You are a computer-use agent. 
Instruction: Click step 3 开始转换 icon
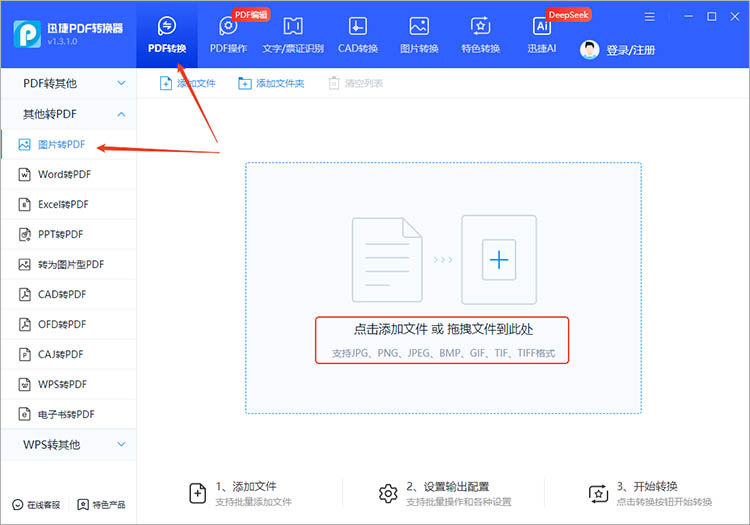[598, 493]
